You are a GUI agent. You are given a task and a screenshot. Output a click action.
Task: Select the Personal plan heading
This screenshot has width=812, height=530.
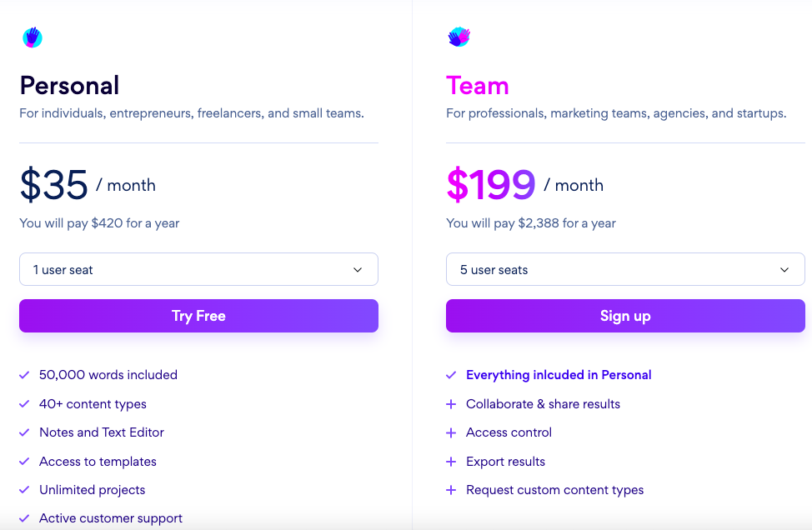tap(69, 85)
